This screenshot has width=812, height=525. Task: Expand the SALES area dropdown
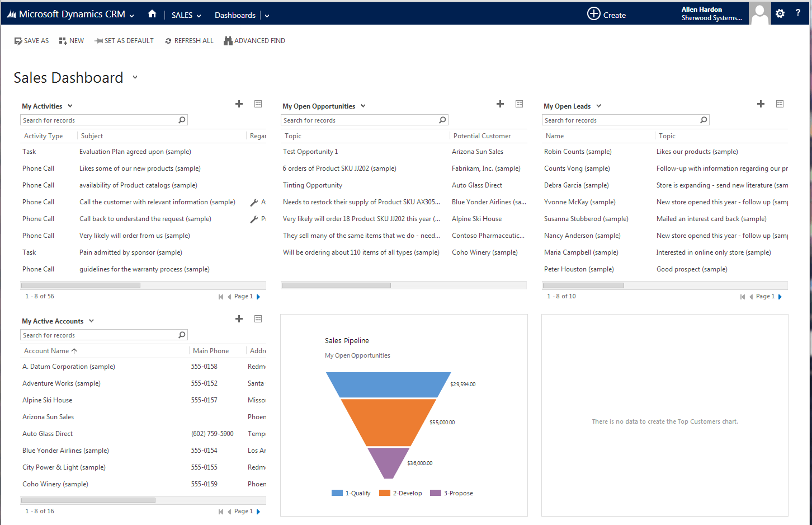click(x=199, y=16)
